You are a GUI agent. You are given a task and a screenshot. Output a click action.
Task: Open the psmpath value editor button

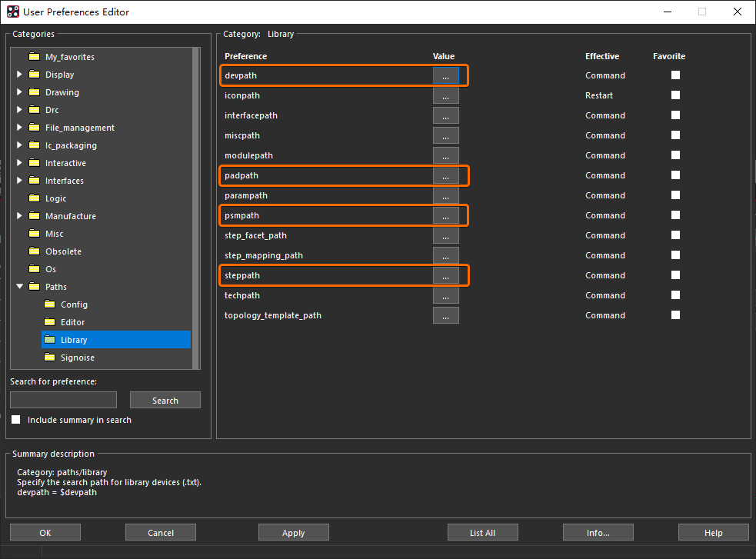(x=445, y=215)
